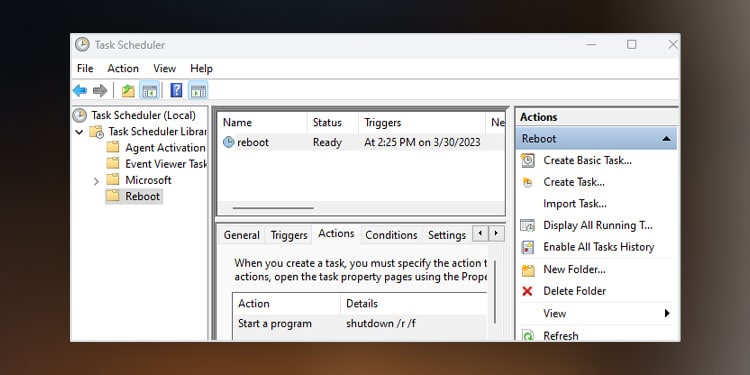Select Microsoft folder label

click(148, 180)
